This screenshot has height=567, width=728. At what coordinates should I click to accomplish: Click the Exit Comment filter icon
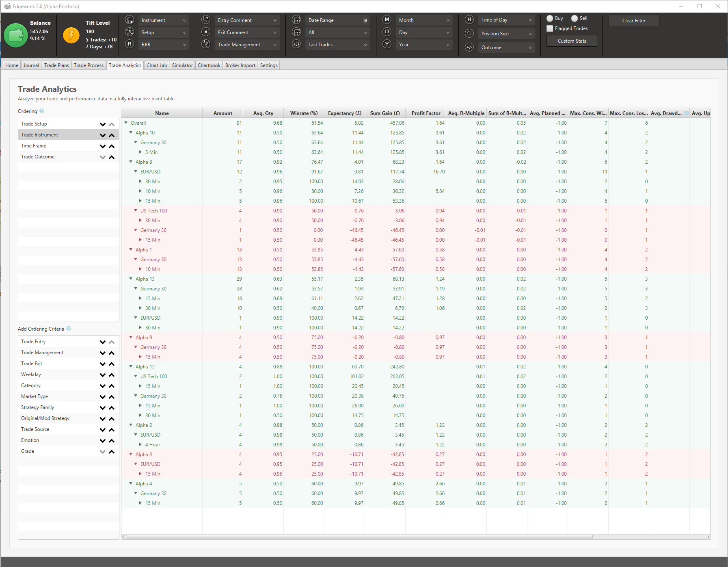coord(206,32)
